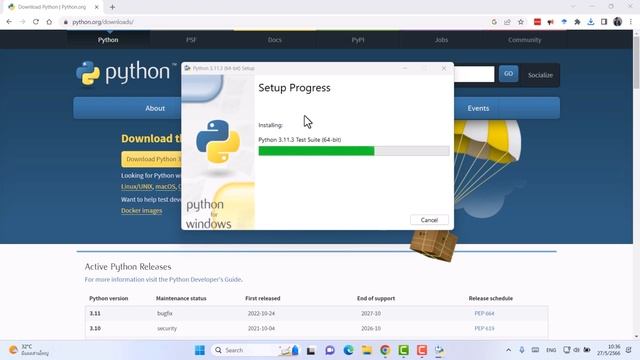Open the Socialize menu
The image size is (640, 360).
point(540,75)
